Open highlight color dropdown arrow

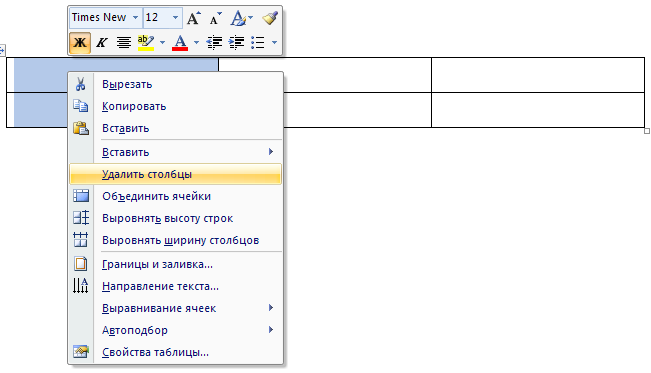click(x=162, y=42)
